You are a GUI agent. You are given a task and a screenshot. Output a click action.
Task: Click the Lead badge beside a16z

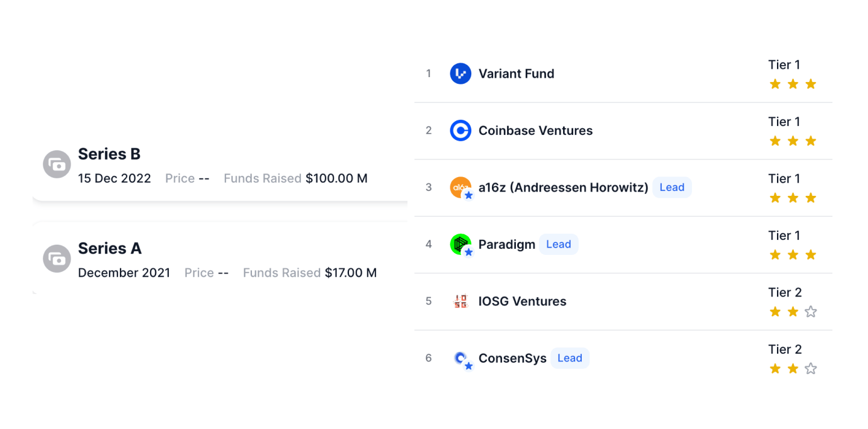pyautogui.click(x=672, y=187)
